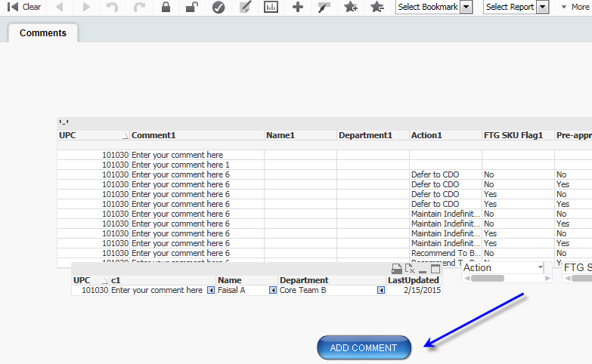Click the ADD COMMENT button
592x364 pixels.
(364, 348)
